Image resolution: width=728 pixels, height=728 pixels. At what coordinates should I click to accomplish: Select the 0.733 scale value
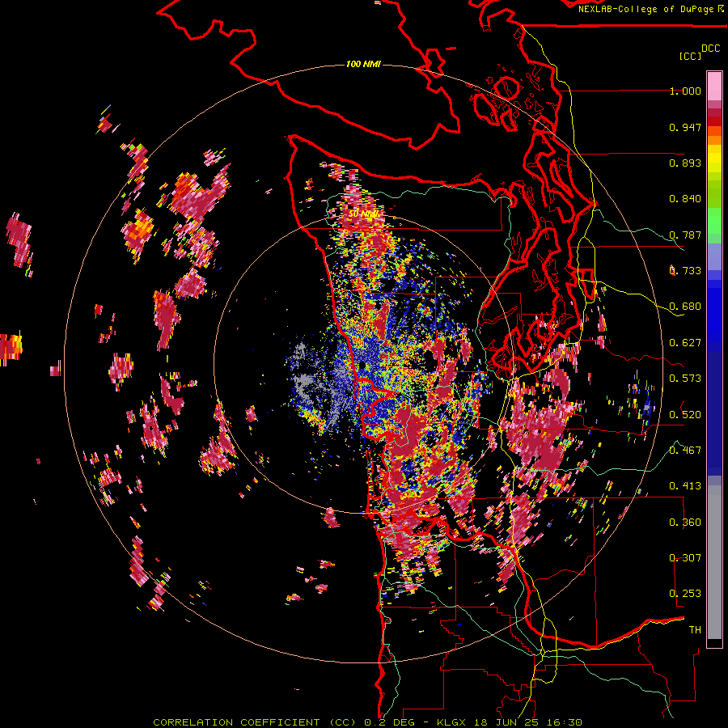pos(685,271)
